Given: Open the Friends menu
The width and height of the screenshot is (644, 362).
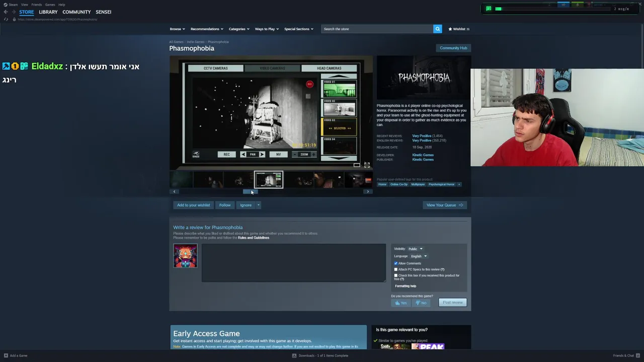Looking at the screenshot, I should (x=37, y=5).
